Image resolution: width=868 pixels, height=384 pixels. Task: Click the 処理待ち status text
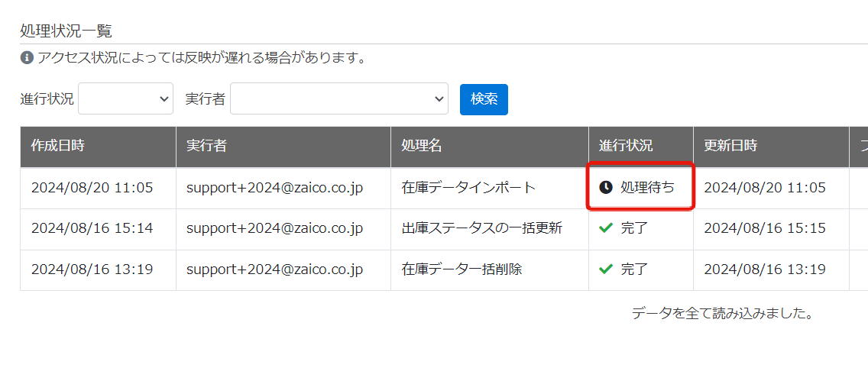click(648, 188)
